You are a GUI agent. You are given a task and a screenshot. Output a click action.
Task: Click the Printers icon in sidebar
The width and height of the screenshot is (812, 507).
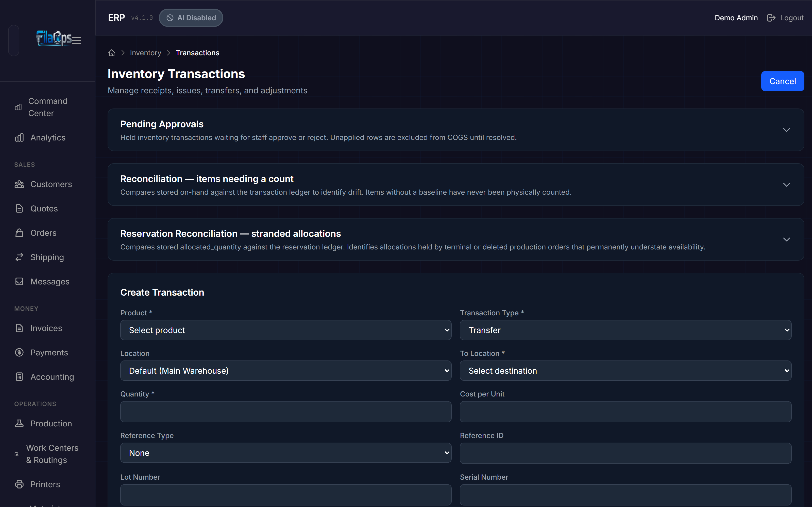point(19,484)
